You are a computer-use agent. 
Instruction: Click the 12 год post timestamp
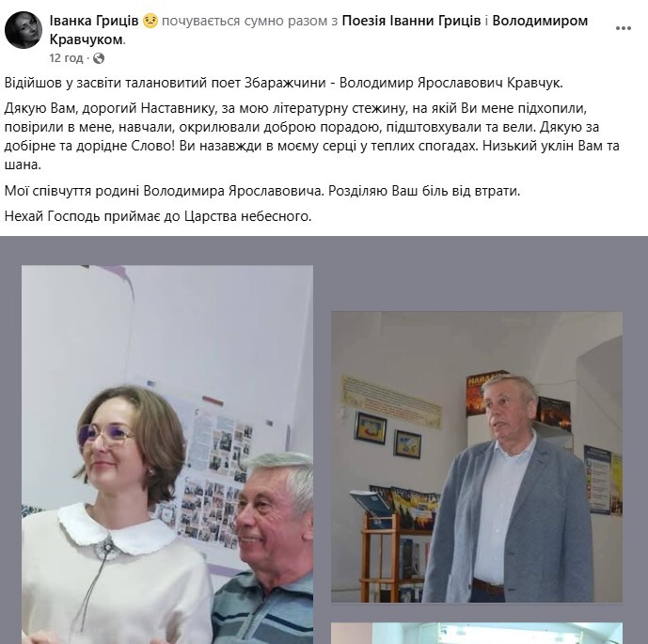coord(66,58)
